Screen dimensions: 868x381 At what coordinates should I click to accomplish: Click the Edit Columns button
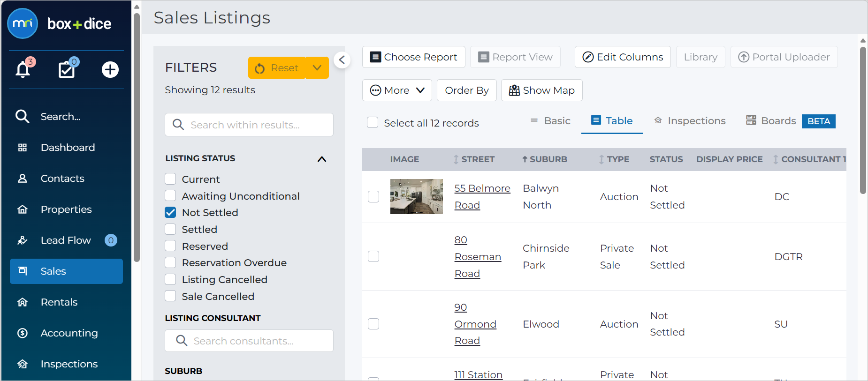(x=623, y=57)
